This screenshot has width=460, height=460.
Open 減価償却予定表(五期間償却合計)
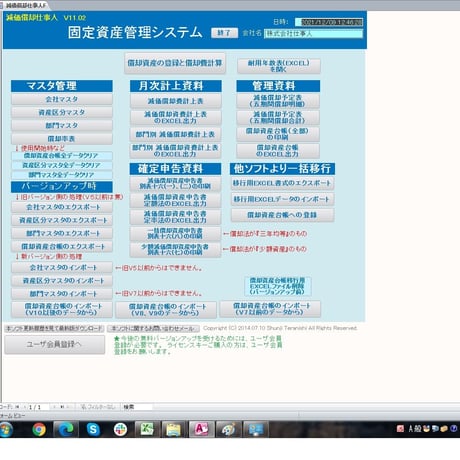(278, 117)
